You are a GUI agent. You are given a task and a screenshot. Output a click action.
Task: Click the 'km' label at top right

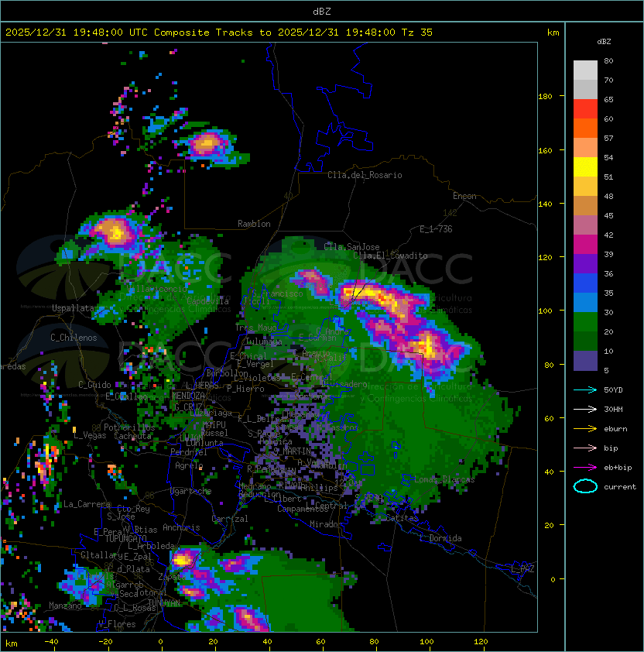coord(553,33)
